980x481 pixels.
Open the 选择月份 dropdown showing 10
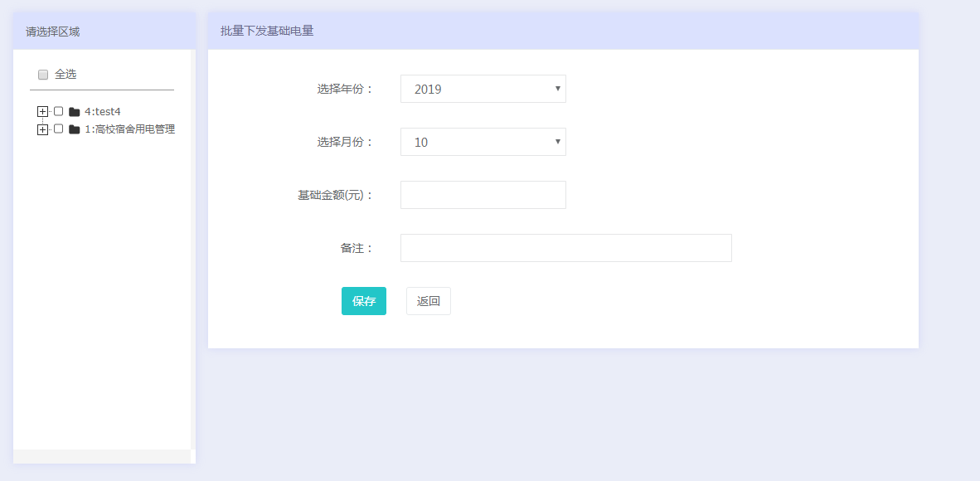click(x=483, y=142)
